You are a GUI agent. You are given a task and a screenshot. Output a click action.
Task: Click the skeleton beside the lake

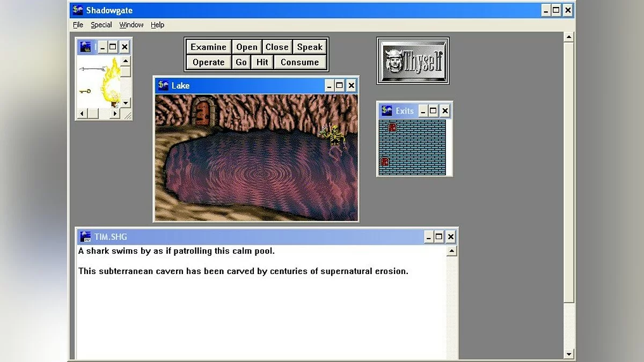(x=334, y=136)
